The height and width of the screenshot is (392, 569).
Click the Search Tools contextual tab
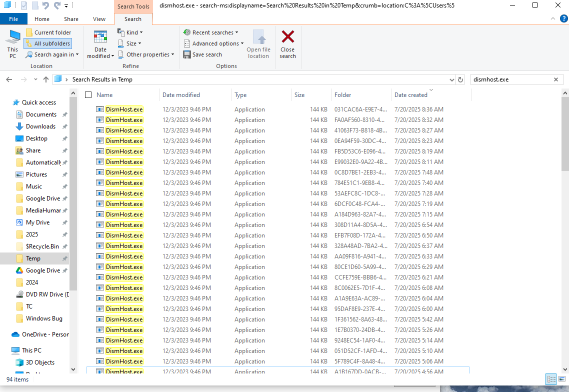coord(133,6)
